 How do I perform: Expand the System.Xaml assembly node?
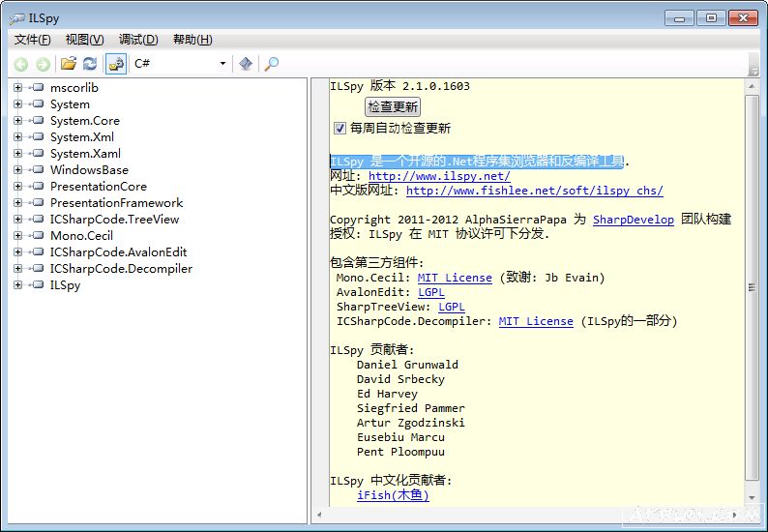[18, 154]
